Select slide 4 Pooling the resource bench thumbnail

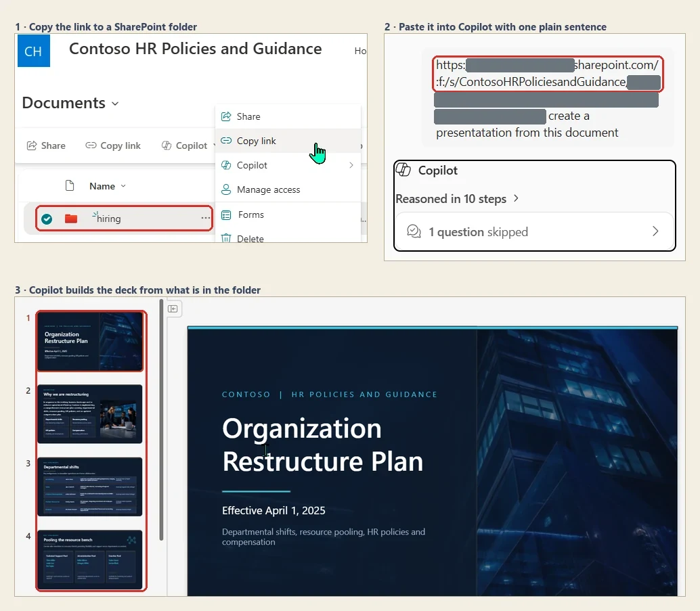[90, 559]
